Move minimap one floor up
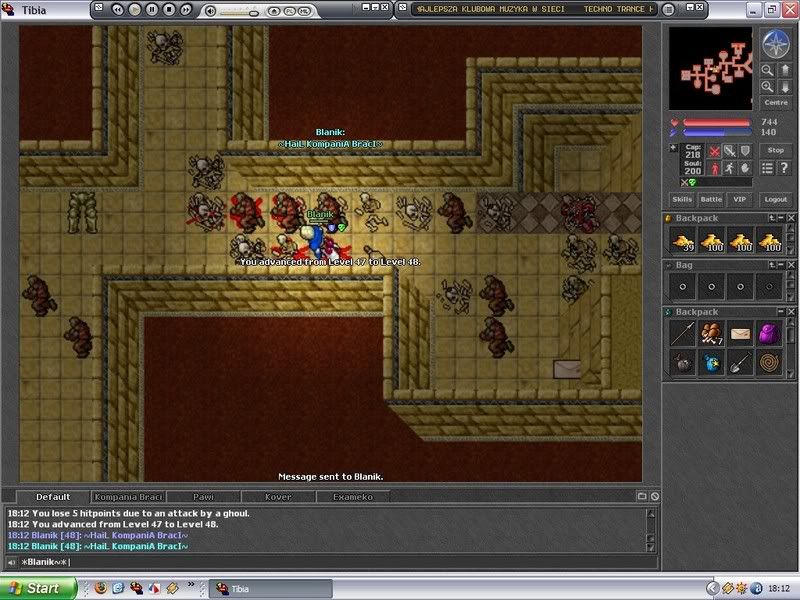Image resolution: width=800 pixels, height=600 pixels. (785, 70)
